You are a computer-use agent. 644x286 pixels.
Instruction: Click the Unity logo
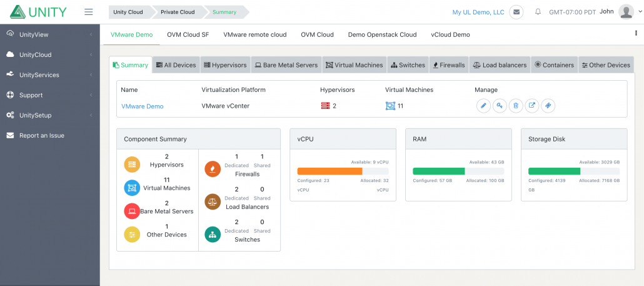click(39, 12)
